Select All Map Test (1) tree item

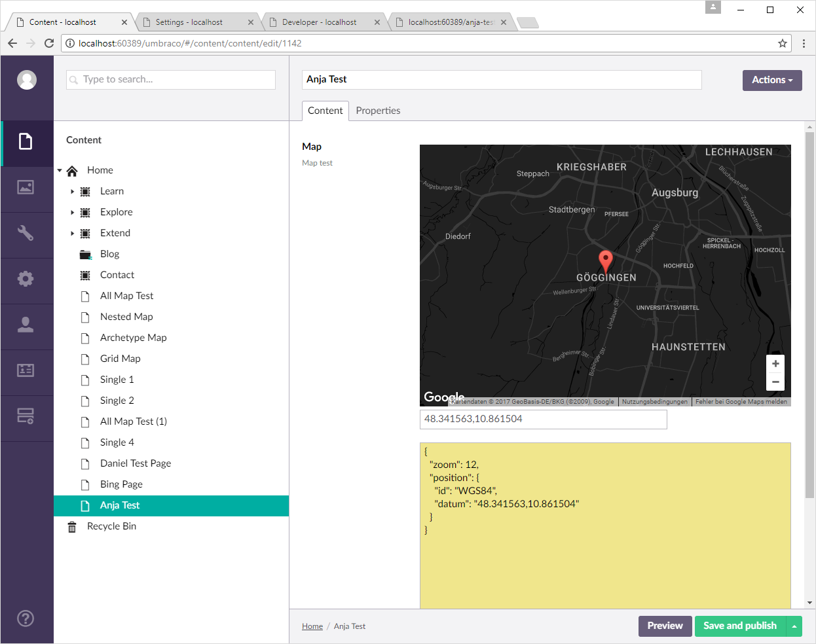(x=134, y=422)
